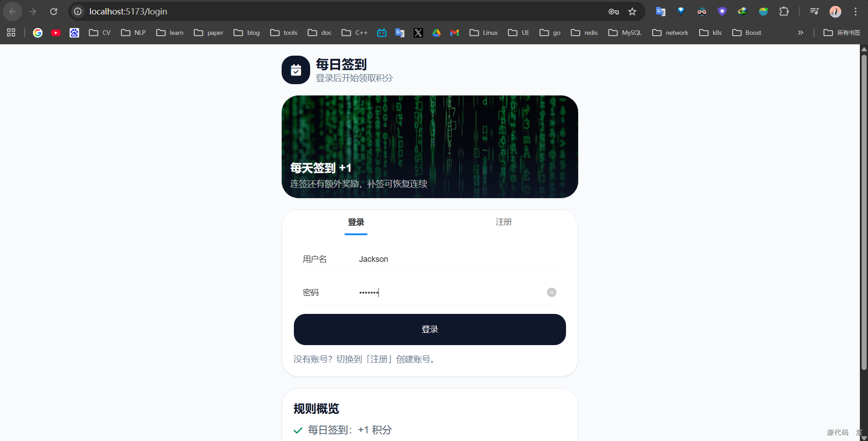The width and height of the screenshot is (868, 441).
Task: Open Google Translate extension in toolbar
Action: [660, 11]
